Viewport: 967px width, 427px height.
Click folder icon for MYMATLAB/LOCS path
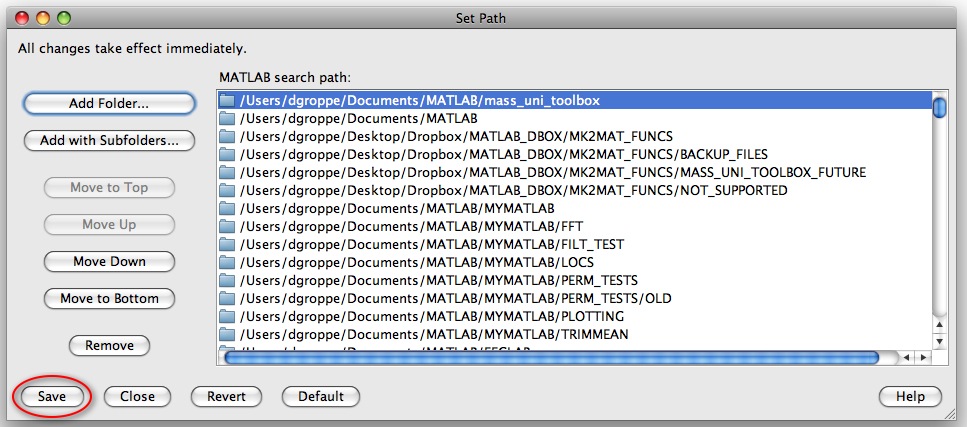point(228,262)
